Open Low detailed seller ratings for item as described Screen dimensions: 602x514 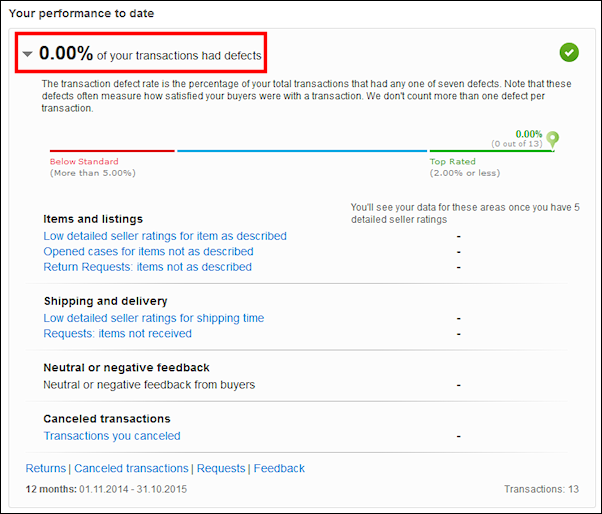pos(165,236)
